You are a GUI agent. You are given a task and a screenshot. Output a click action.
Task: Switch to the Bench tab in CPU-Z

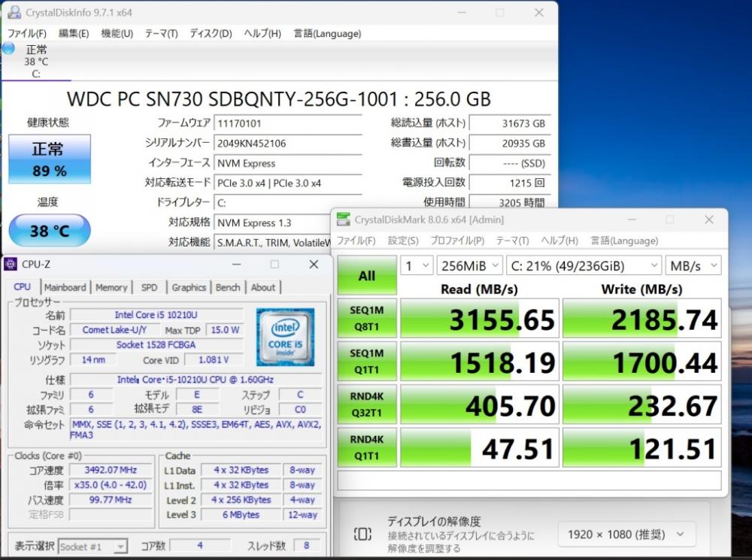(x=228, y=287)
